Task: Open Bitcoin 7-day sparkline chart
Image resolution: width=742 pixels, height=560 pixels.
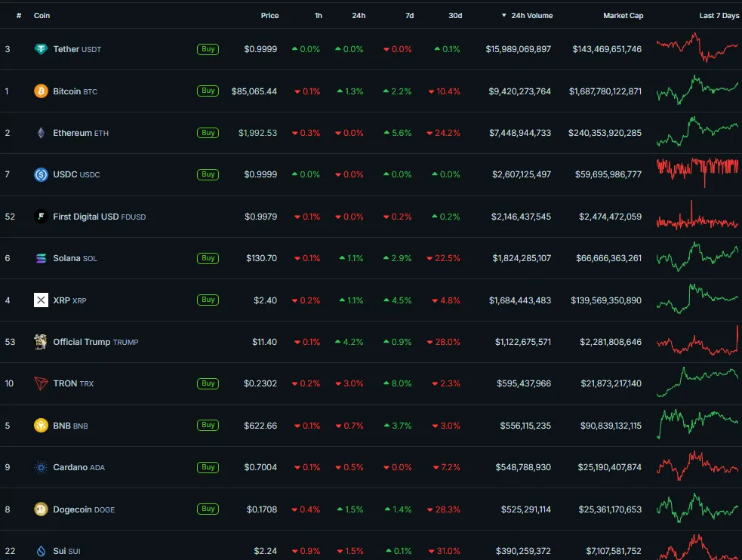Action: pos(697,90)
